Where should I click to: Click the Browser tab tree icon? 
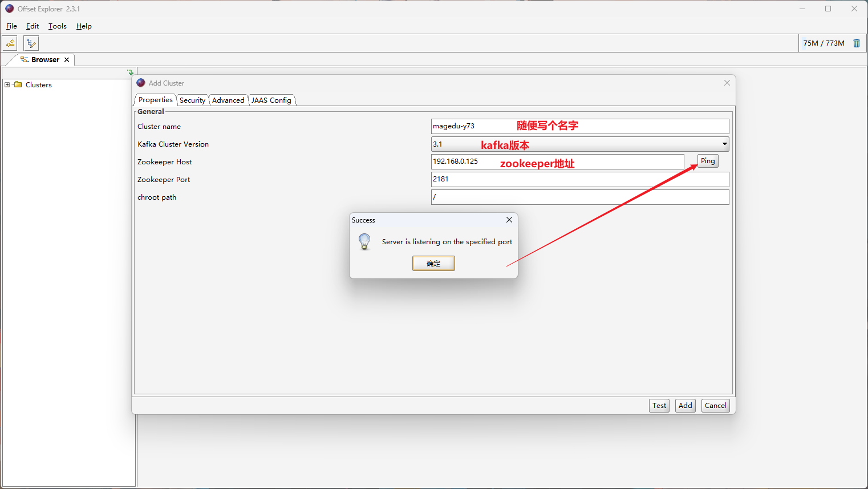(x=25, y=59)
